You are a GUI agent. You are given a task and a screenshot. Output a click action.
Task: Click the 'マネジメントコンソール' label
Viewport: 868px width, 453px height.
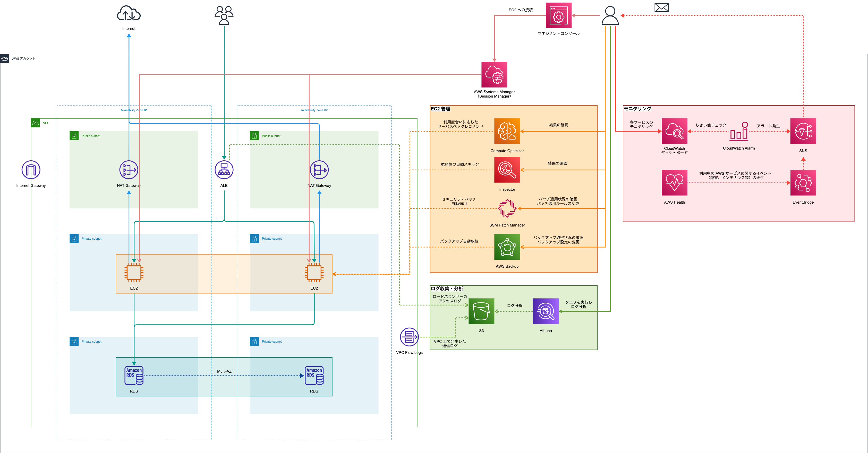[x=558, y=33]
